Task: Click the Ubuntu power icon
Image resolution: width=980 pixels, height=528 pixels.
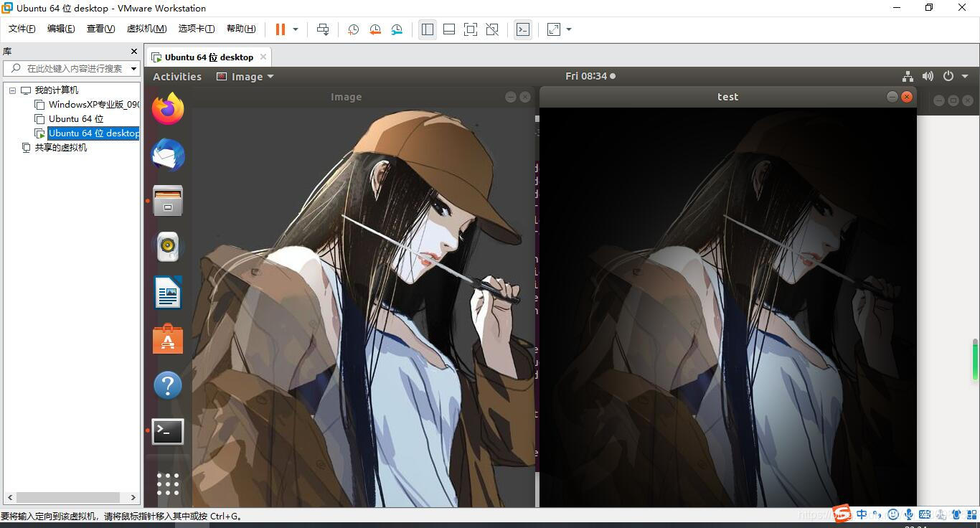Action: tap(948, 76)
